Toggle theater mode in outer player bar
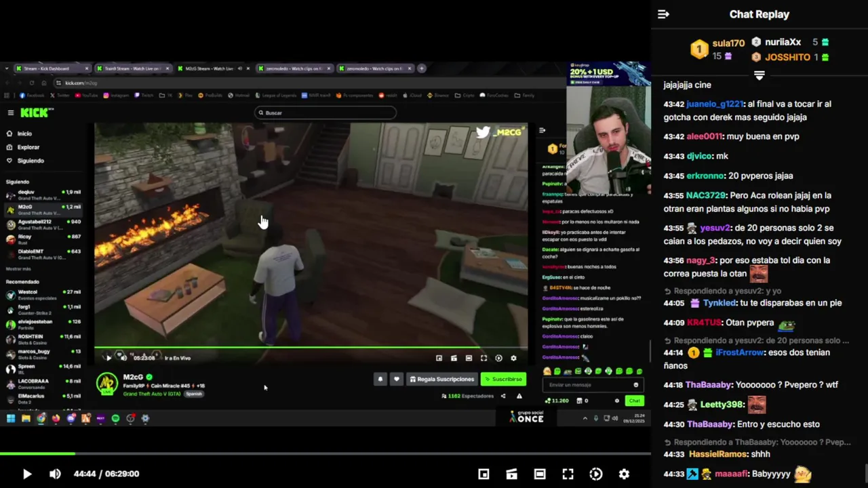The width and height of the screenshot is (868, 488). (x=540, y=474)
